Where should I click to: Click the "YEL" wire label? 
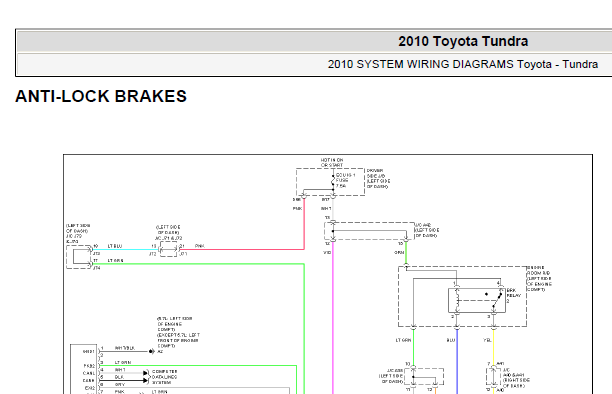coord(487,340)
